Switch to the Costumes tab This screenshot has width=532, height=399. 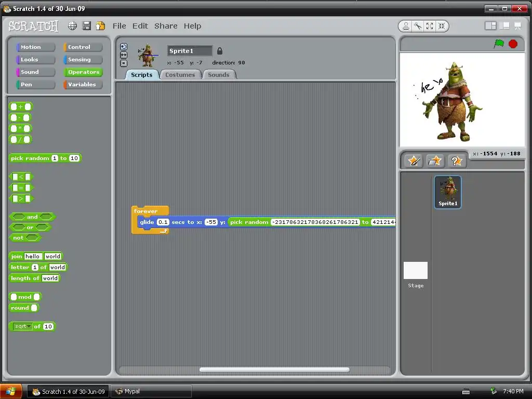(180, 75)
